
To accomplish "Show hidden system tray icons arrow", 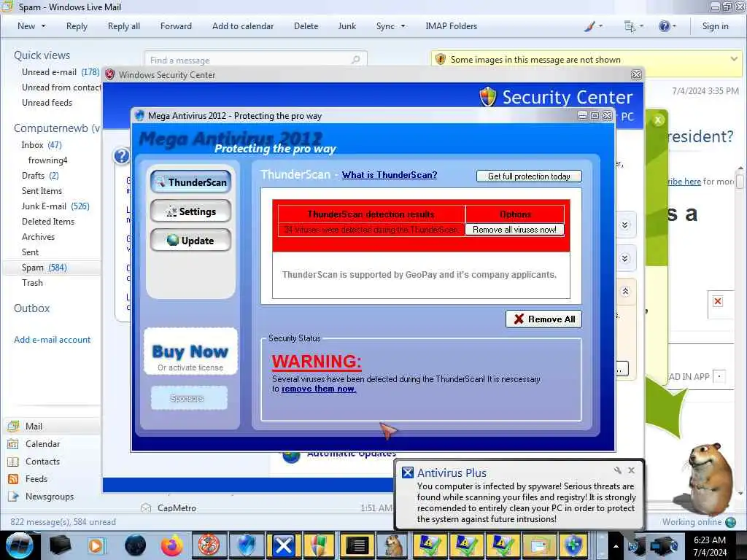I will point(616,545).
